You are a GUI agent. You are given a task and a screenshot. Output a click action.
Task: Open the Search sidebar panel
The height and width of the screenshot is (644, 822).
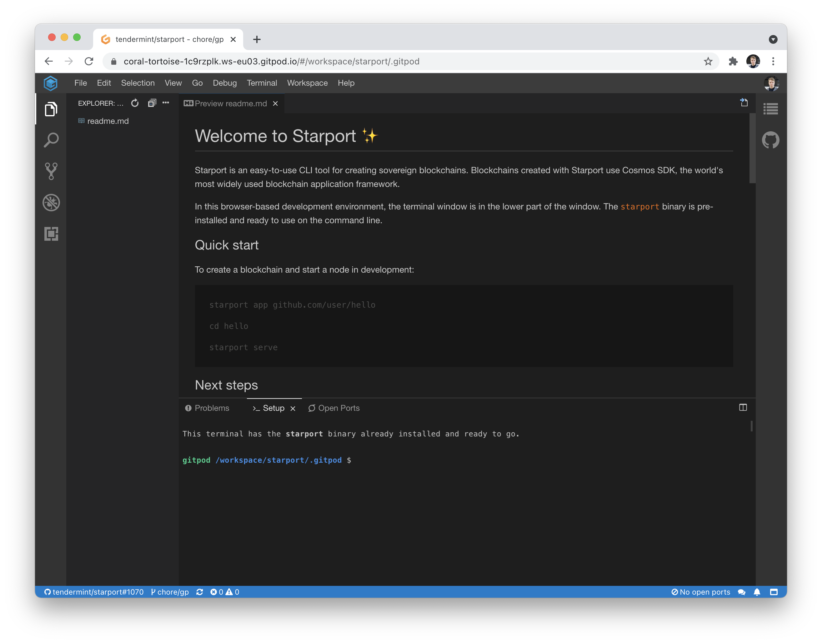(51, 140)
